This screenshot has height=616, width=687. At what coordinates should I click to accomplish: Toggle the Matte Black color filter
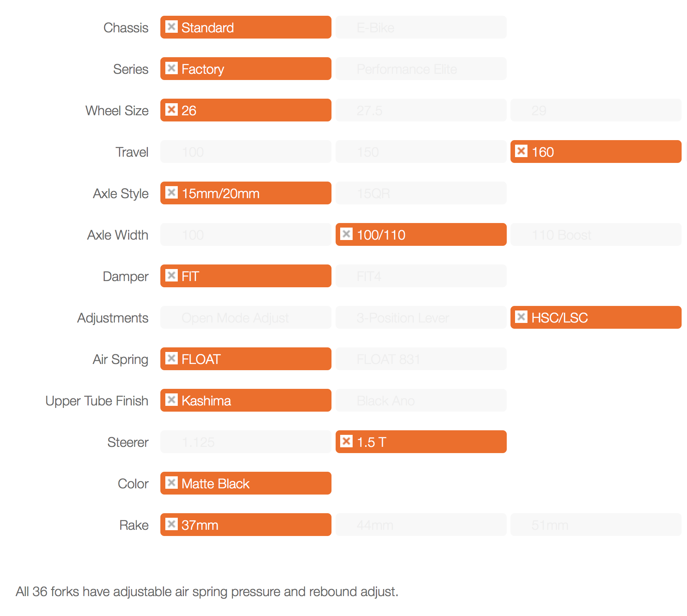tap(246, 483)
